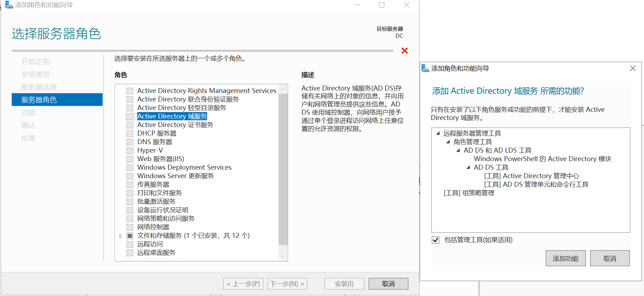Collapse 角色管理工具 node
This screenshot has width=644, height=296.
(x=448, y=142)
